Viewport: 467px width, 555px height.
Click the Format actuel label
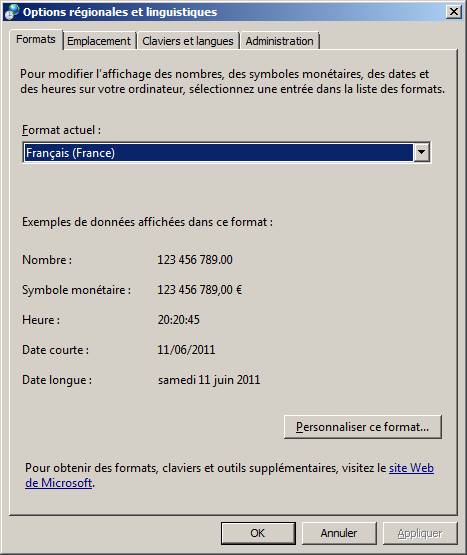(61, 130)
